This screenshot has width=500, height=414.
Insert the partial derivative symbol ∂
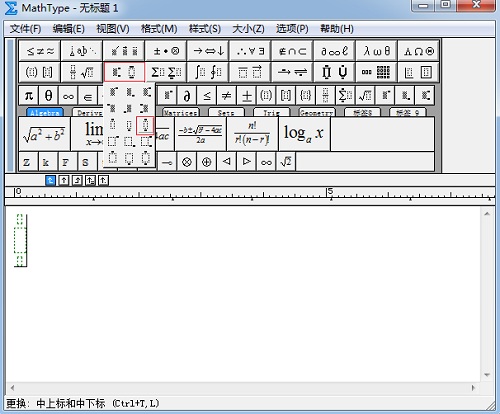click(187, 96)
